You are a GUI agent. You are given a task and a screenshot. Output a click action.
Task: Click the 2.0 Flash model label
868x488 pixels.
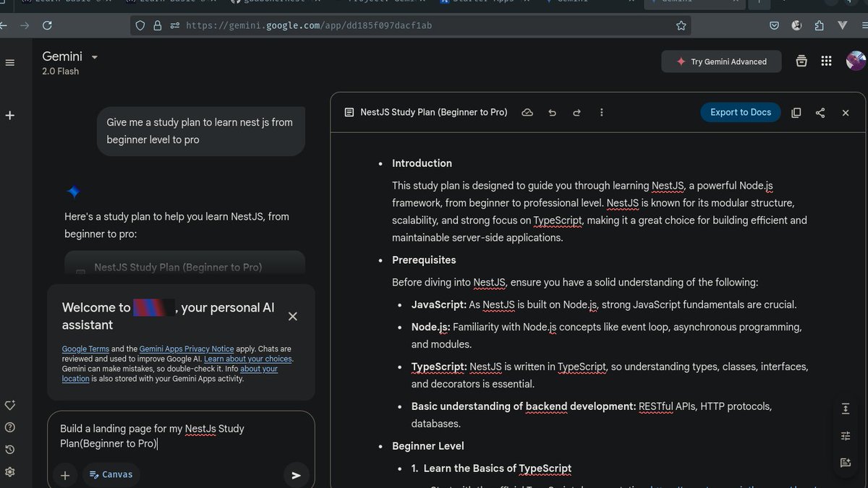point(61,72)
